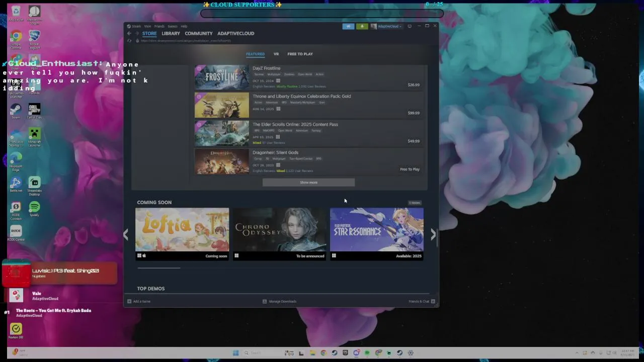Open the Loftia coming soon card

[182, 234]
